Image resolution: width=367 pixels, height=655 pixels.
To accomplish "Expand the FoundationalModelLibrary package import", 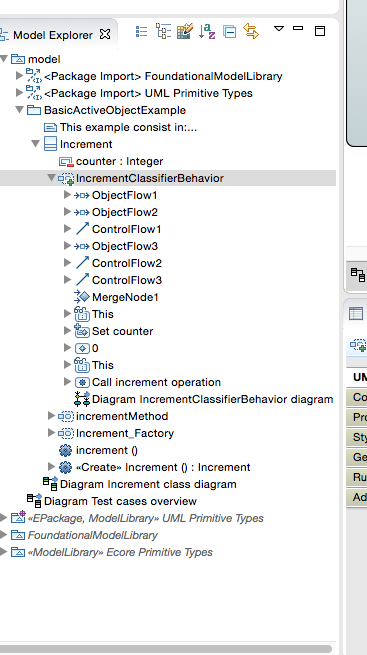I will 19,76.
